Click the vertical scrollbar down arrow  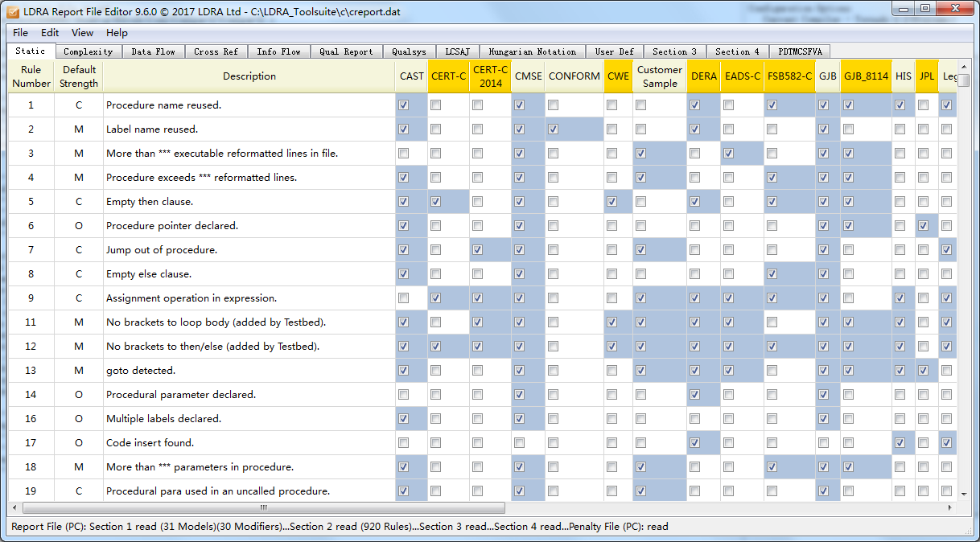963,493
